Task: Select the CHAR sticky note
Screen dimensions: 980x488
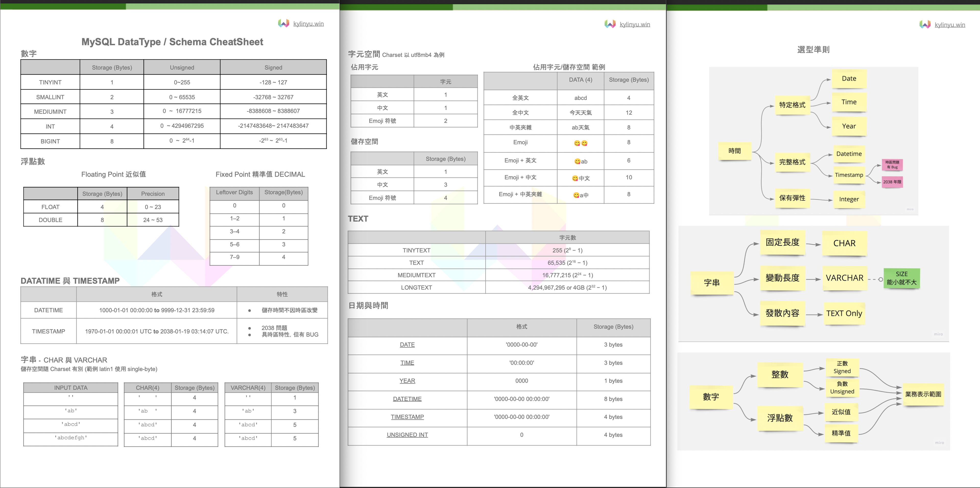Action: point(845,243)
